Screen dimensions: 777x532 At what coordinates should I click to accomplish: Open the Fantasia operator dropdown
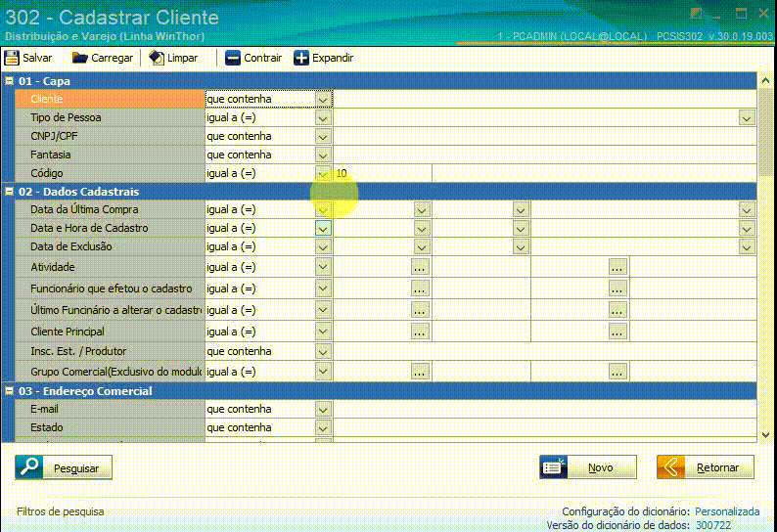[323, 155]
